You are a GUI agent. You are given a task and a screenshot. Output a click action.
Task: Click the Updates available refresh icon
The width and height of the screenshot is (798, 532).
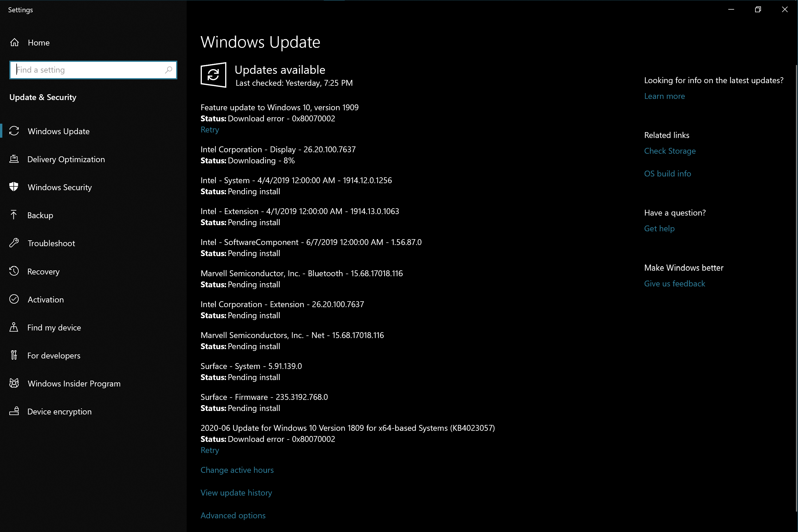(x=213, y=75)
